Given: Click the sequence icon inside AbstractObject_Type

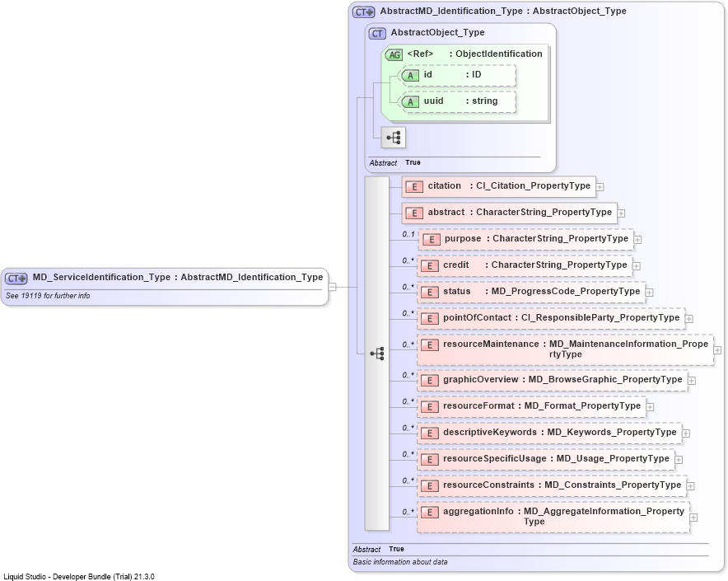Looking at the screenshot, I should click(x=394, y=138).
